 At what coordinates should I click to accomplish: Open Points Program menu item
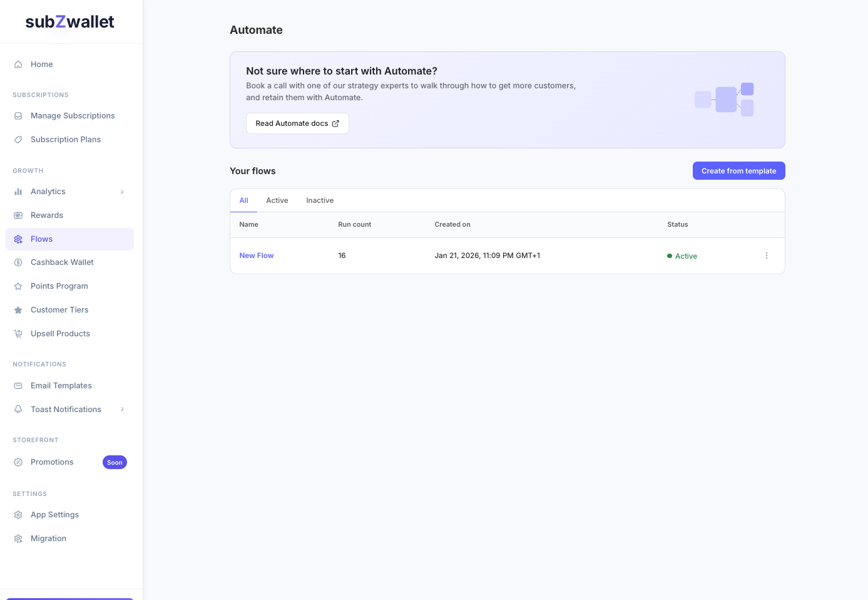(x=69, y=286)
